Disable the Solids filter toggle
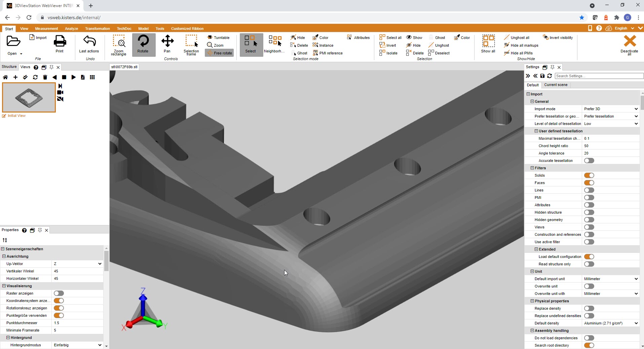The image size is (644, 349). tap(589, 175)
